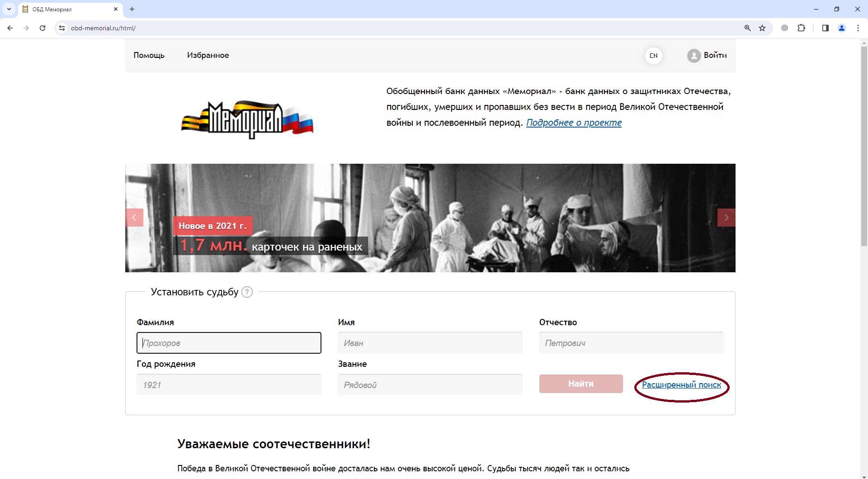
Task: Open the browser zoom search icon
Action: [x=748, y=28]
